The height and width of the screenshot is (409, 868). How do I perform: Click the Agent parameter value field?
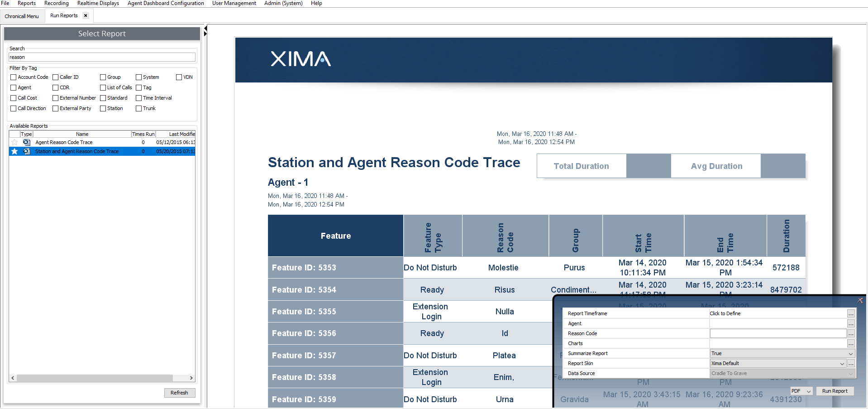(778, 323)
